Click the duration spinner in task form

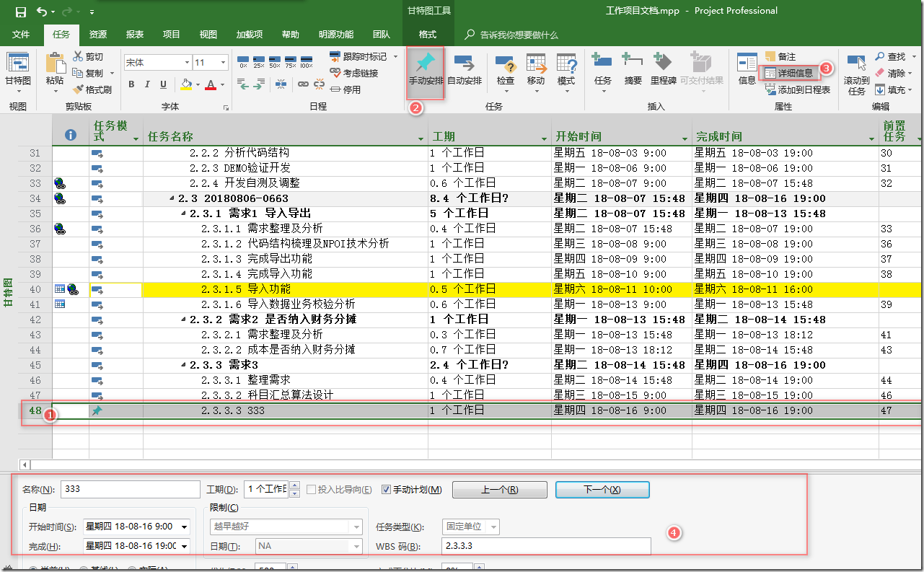tap(294, 490)
